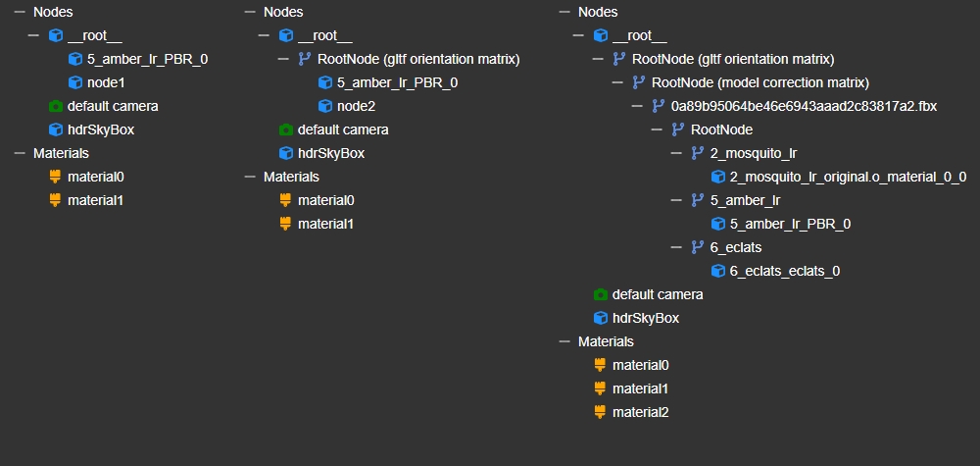The image size is (980, 466).
Task: Click default camera icon in the .fbx tree
Action: [600, 294]
